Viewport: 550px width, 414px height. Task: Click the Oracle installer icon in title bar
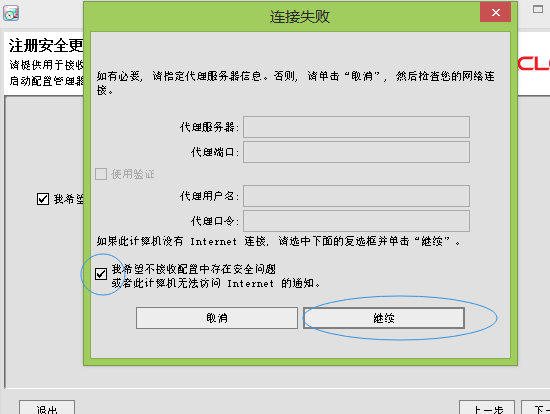click(x=11, y=13)
